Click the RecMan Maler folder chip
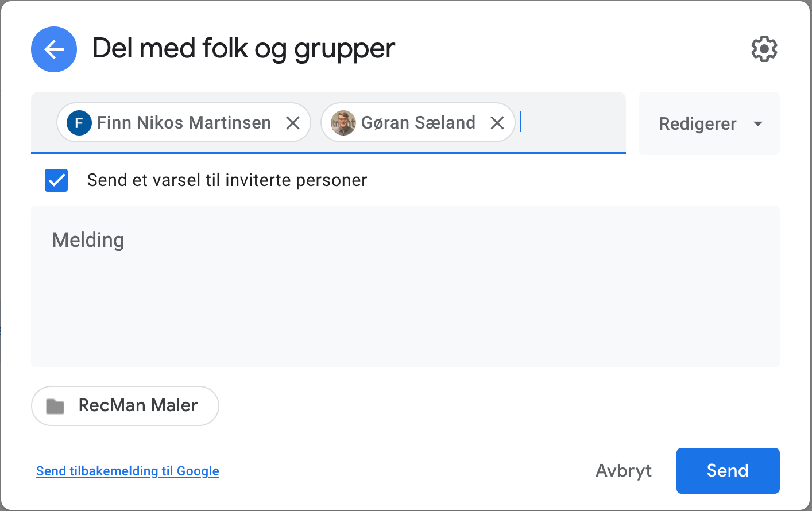812x511 pixels. click(x=138, y=406)
